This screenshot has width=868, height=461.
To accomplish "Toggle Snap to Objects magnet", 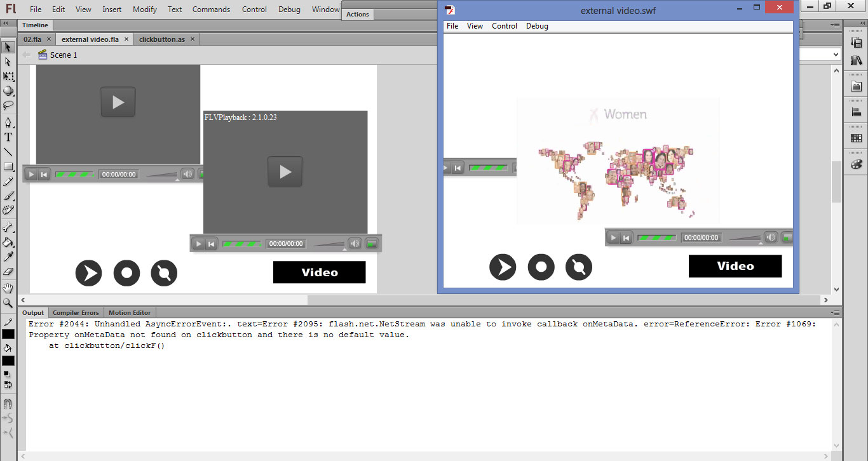I will (8, 403).
